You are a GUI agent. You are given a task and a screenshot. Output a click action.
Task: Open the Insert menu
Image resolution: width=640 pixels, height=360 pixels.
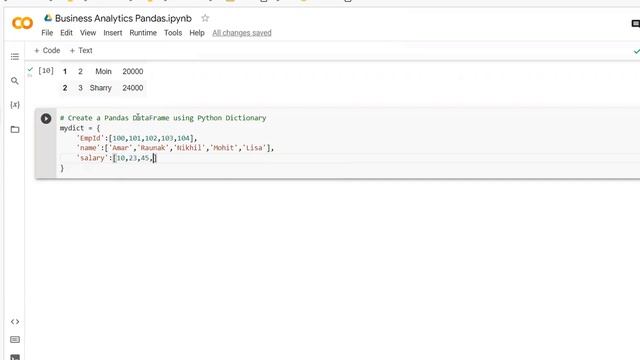[113, 33]
